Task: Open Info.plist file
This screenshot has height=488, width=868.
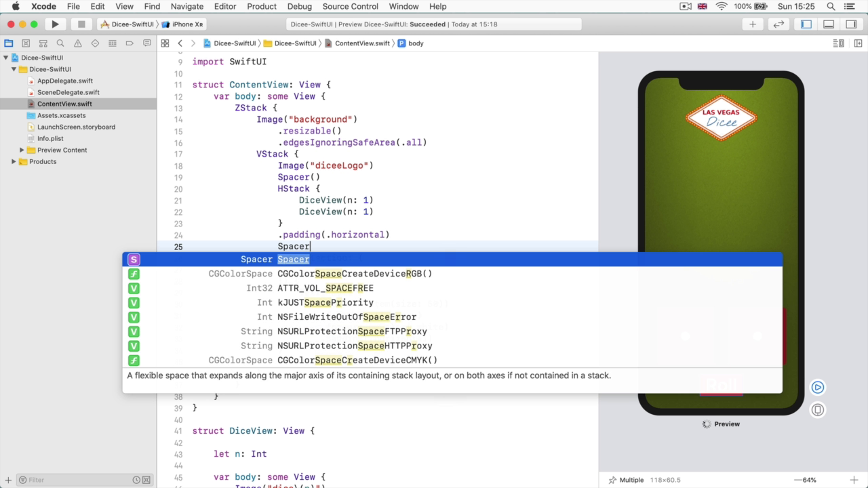Action: click(50, 138)
